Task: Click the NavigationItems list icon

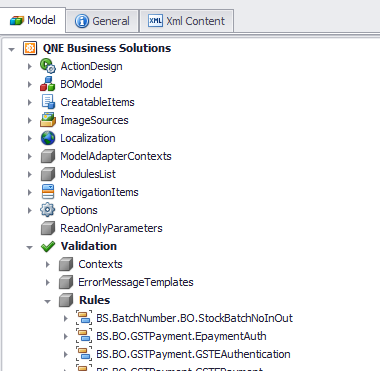Action: coord(48,192)
